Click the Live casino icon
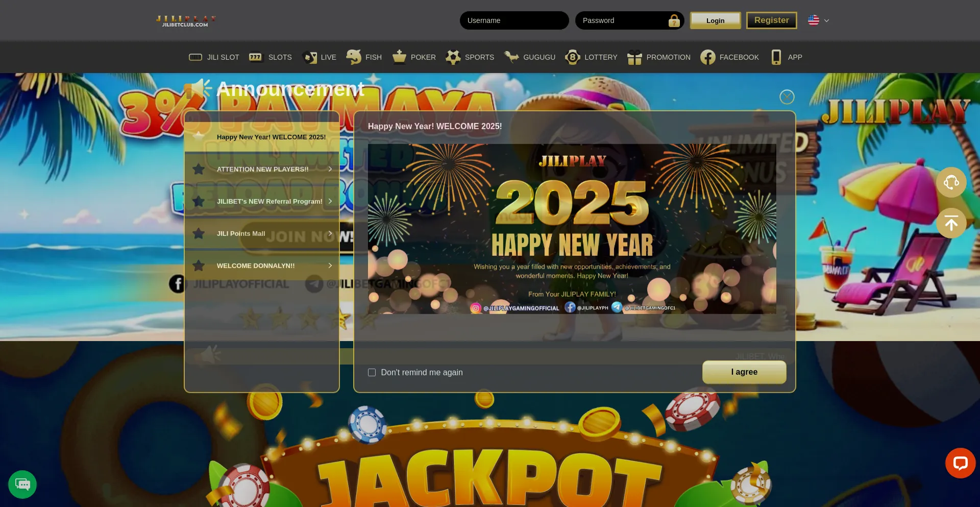Screen dimensions: 980x507 [309, 57]
